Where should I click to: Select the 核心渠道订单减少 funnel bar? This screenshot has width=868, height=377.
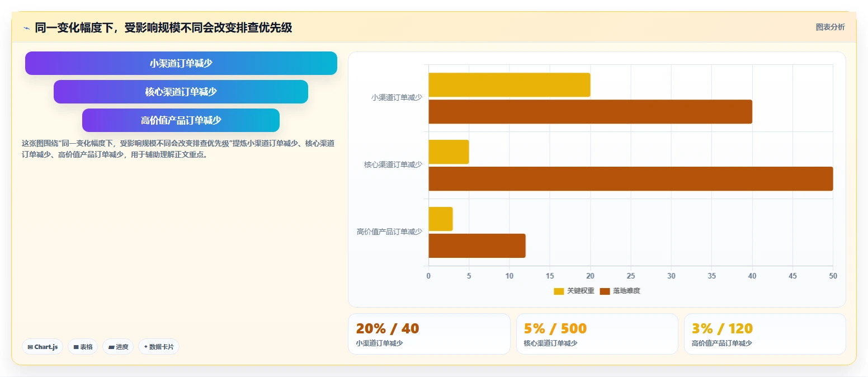(181, 92)
